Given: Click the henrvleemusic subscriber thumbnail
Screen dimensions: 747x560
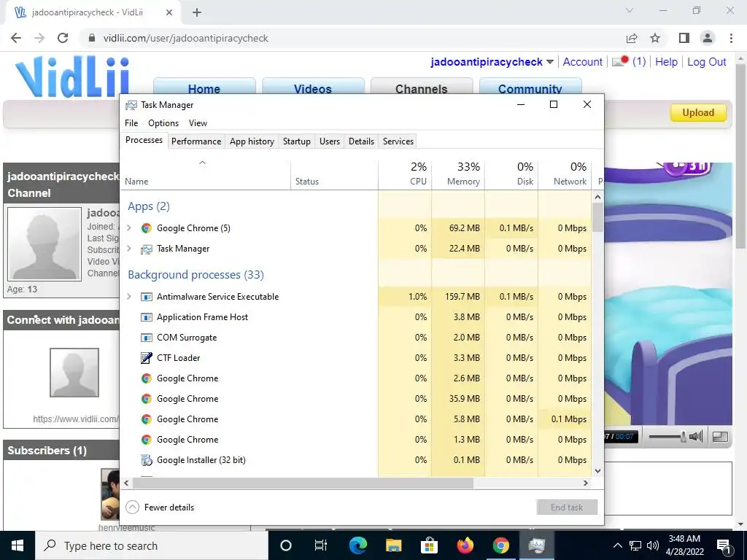Looking at the screenshot, I should tap(110, 494).
